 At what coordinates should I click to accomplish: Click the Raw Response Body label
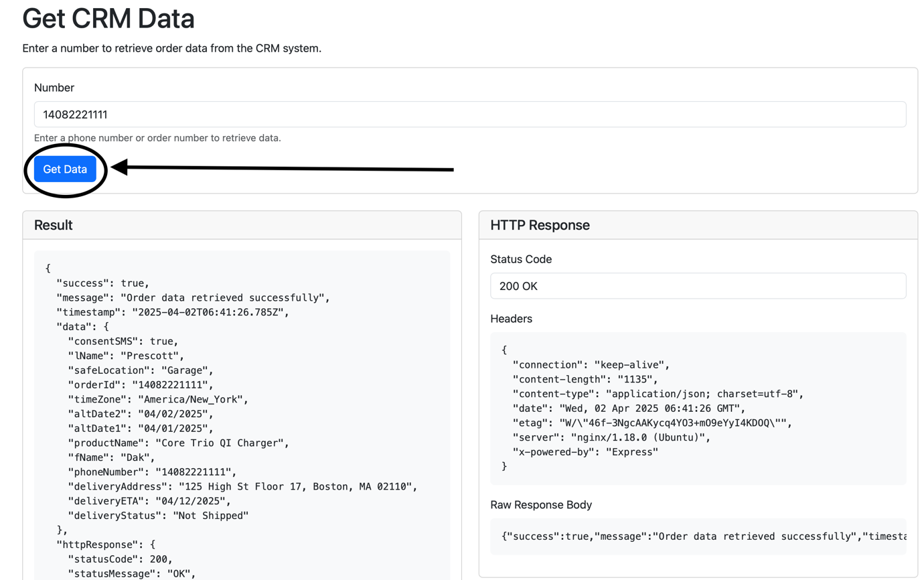541,504
